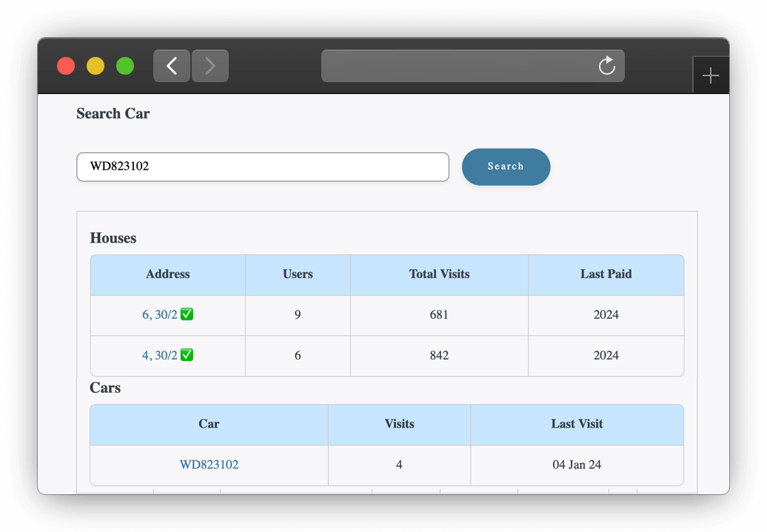Click the Total Visits column header

point(439,274)
